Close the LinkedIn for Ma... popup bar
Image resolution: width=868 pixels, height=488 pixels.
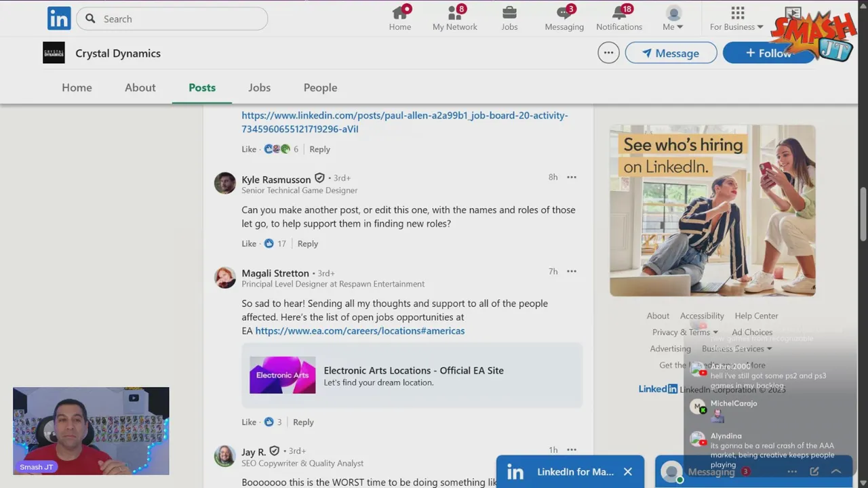pos(628,472)
